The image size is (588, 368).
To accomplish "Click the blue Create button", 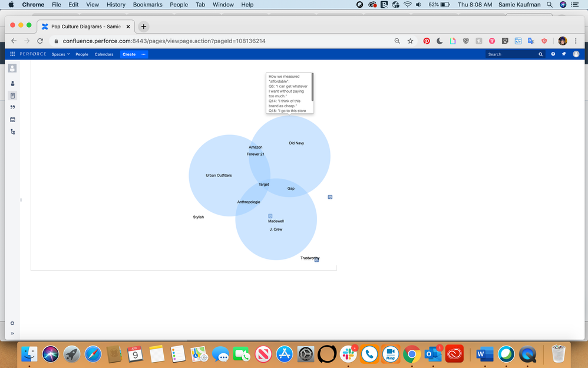I will (x=129, y=54).
